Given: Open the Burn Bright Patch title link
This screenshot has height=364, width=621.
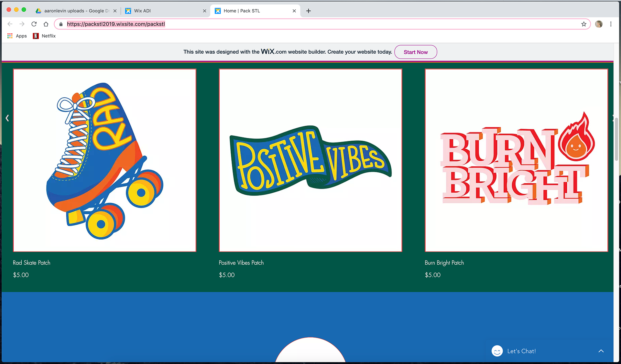Looking at the screenshot, I should (x=444, y=263).
